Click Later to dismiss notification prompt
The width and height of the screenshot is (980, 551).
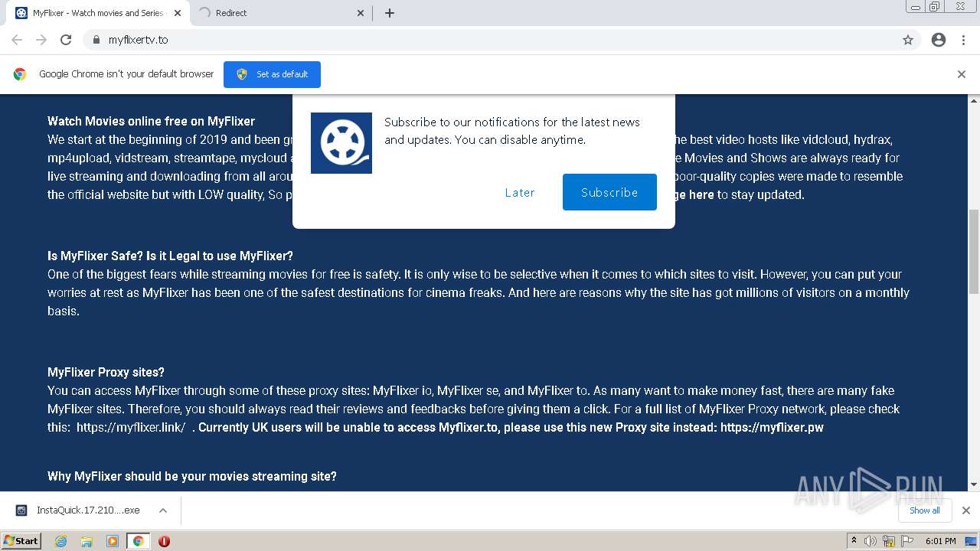tap(520, 192)
